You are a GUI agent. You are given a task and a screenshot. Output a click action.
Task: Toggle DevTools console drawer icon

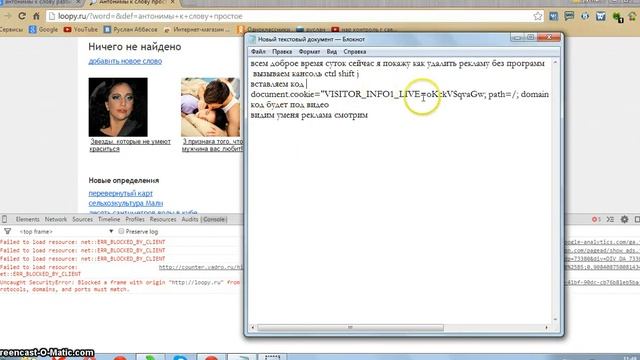coord(610,220)
